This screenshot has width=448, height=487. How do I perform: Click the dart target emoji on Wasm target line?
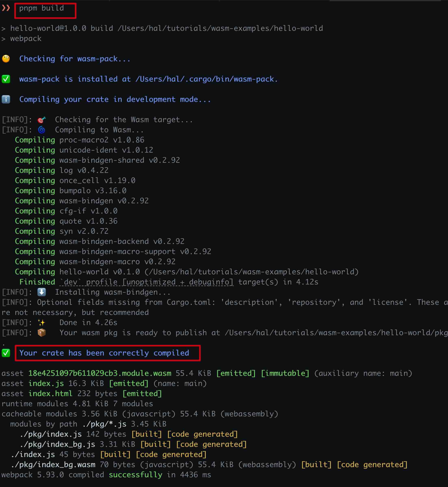coord(41,120)
